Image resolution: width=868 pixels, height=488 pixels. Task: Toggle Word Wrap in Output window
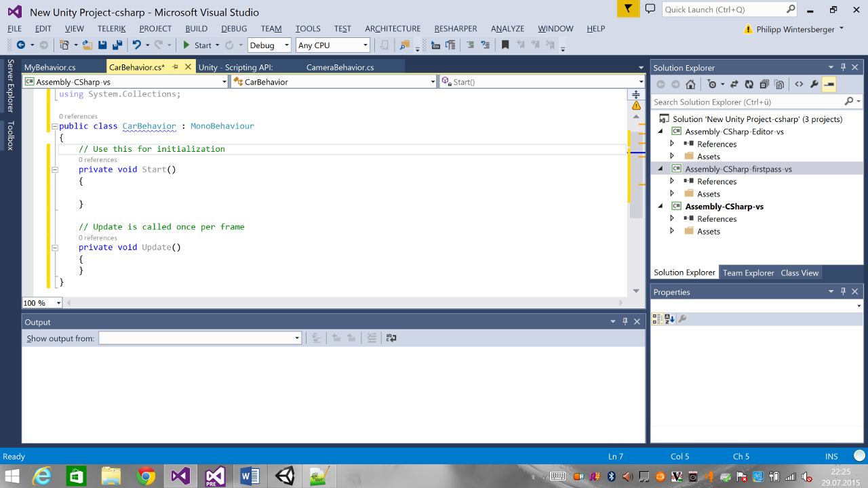(391, 338)
